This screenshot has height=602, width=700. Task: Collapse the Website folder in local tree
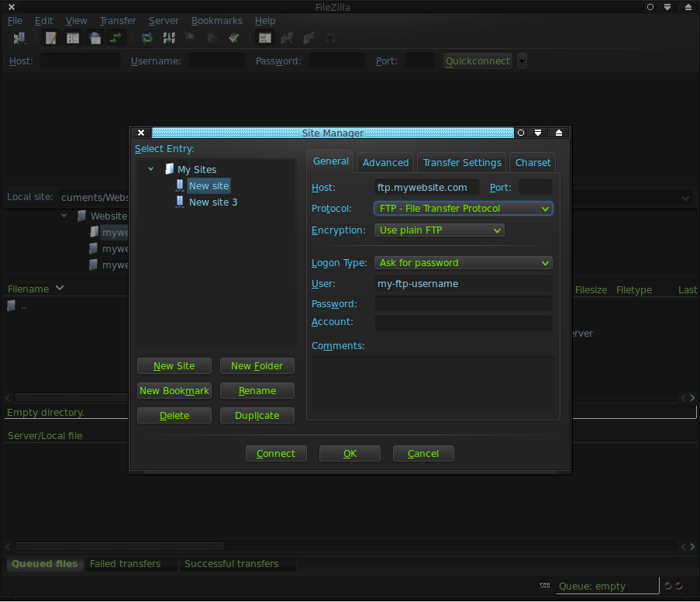coord(64,216)
